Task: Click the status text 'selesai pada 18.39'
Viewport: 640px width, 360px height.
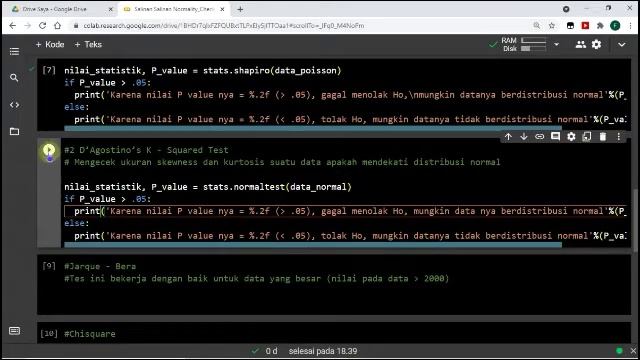Action: [323, 351]
